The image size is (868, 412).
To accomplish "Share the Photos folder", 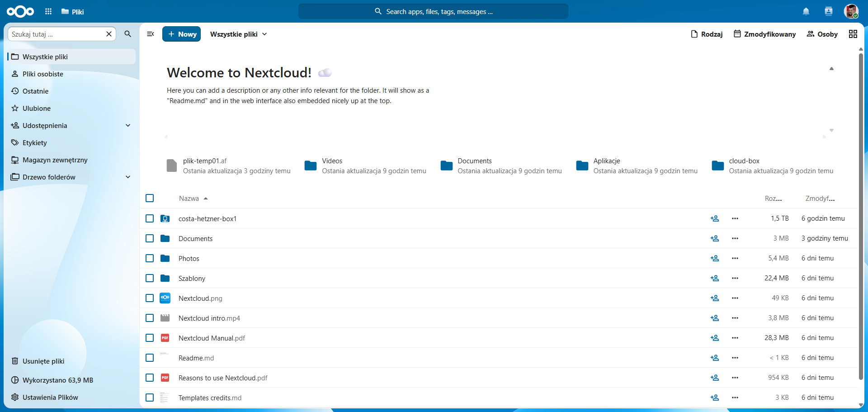I will (x=715, y=258).
